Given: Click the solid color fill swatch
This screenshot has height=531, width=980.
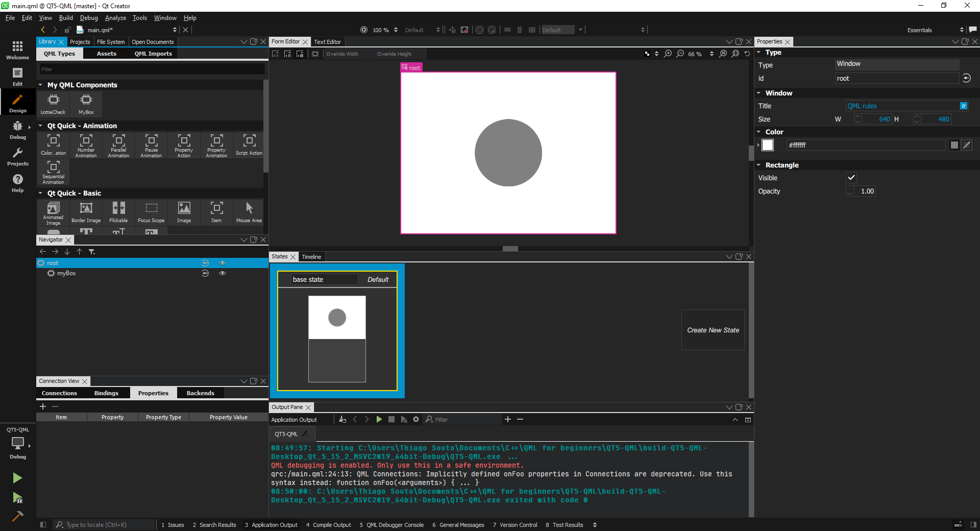Looking at the screenshot, I should [x=954, y=145].
